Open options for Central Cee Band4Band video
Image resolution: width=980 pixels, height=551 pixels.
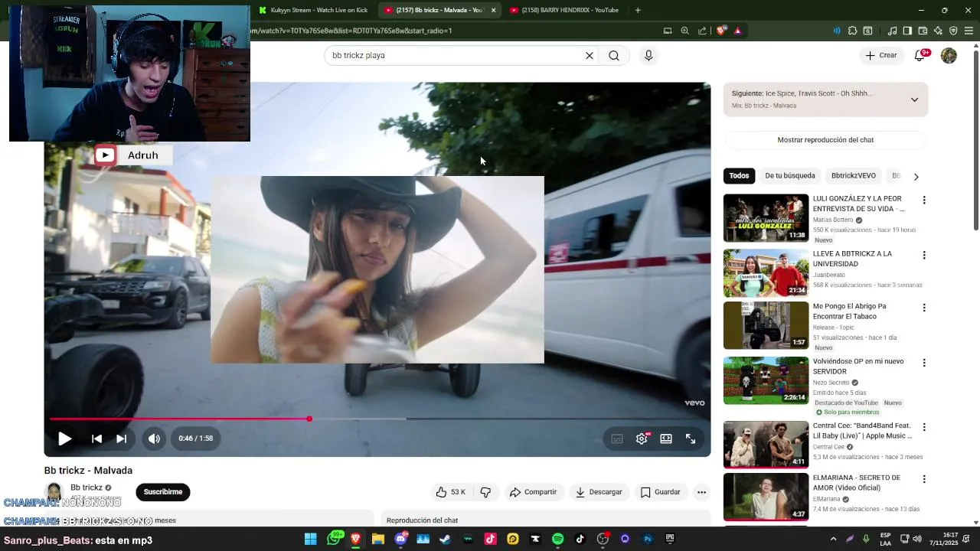coord(924,427)
